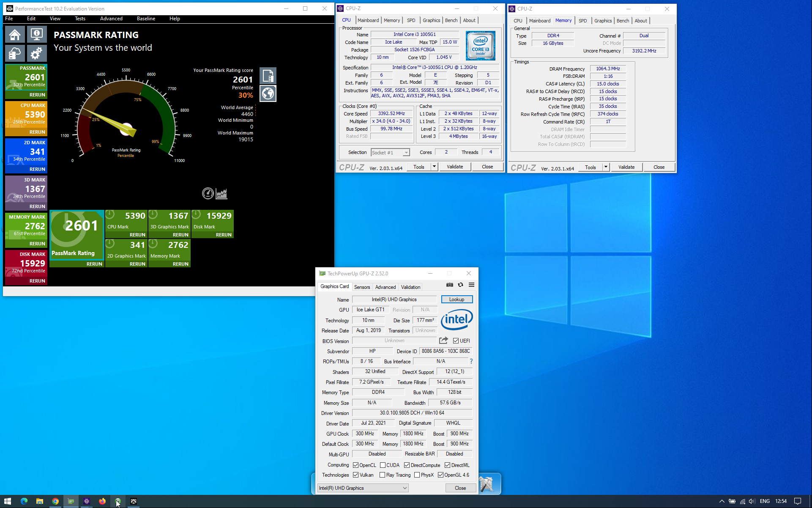Open PerformanceTest settings gears icon
812x508 pixels.
[x=37, y=54]
